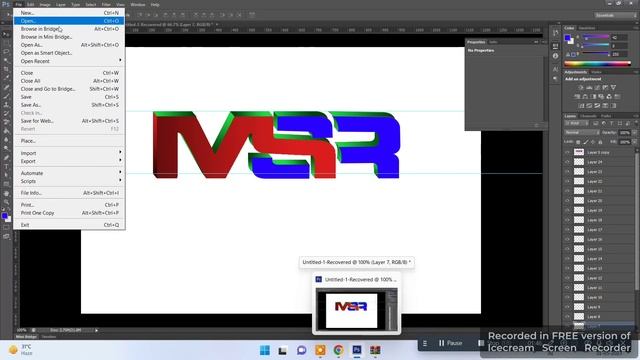Open the Essentials workspace dropdown

[615, 15]
